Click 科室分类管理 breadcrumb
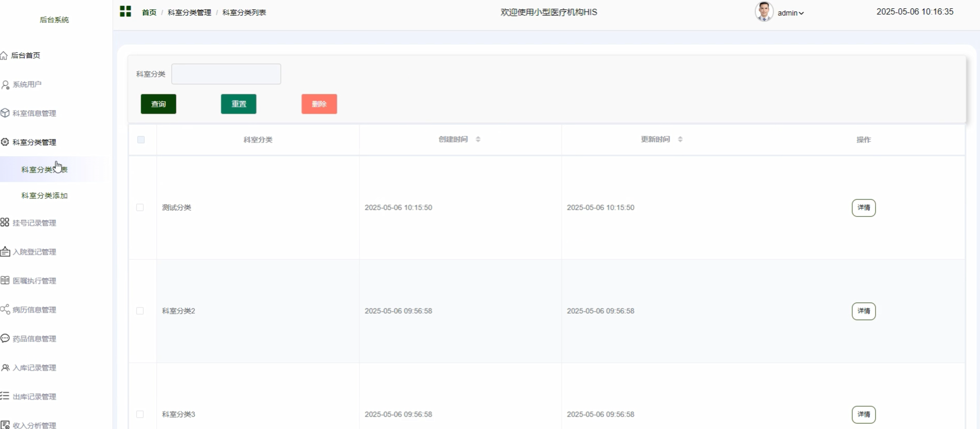980x429 pixels. point(189,12)
